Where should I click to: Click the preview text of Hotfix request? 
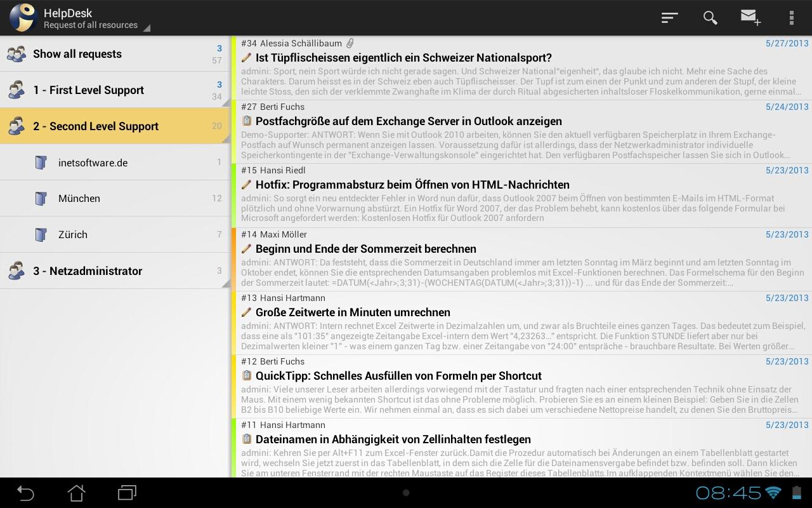pos(514,208)
